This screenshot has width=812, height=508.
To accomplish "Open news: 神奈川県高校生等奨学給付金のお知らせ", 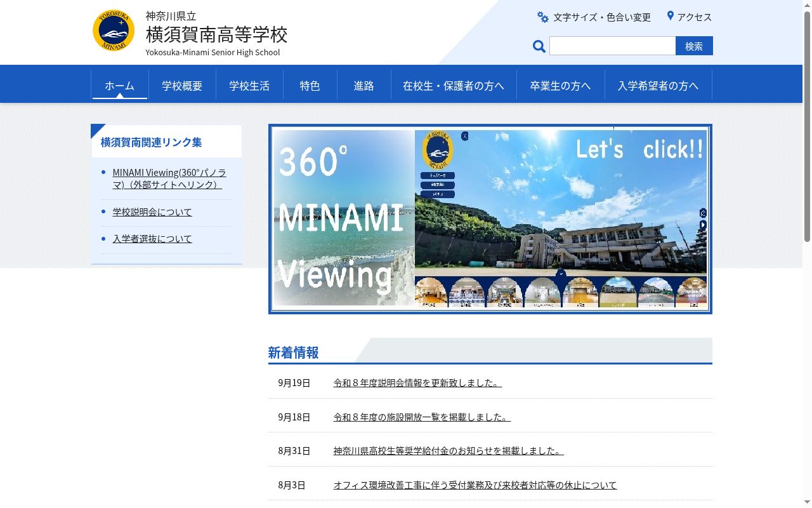I will click(449, 451).
